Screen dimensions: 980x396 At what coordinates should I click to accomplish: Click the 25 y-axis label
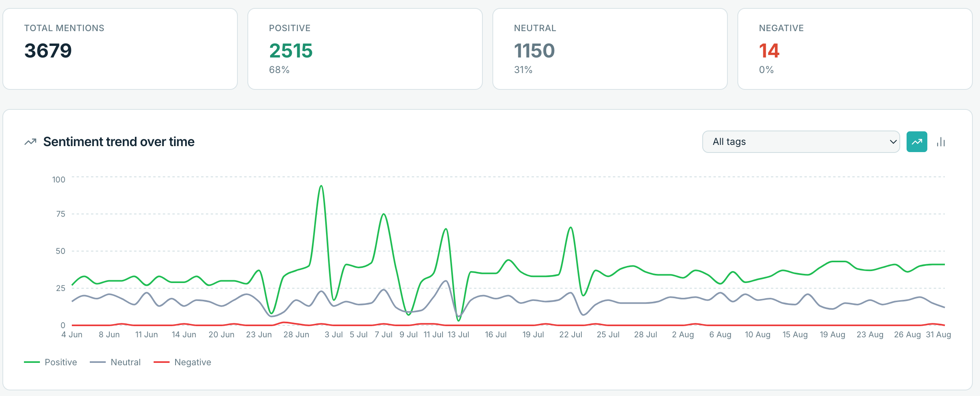[61, 288]
